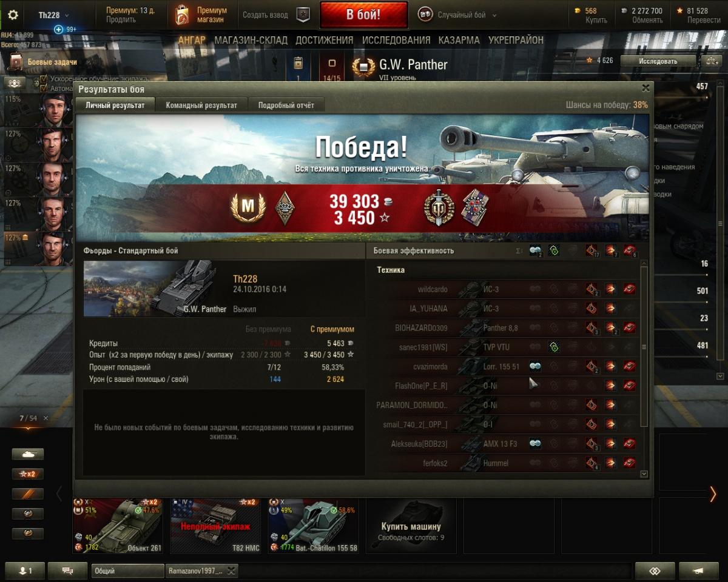
Task: Show next tanks with carousel right arrow
Action: [x=713, y=494]
